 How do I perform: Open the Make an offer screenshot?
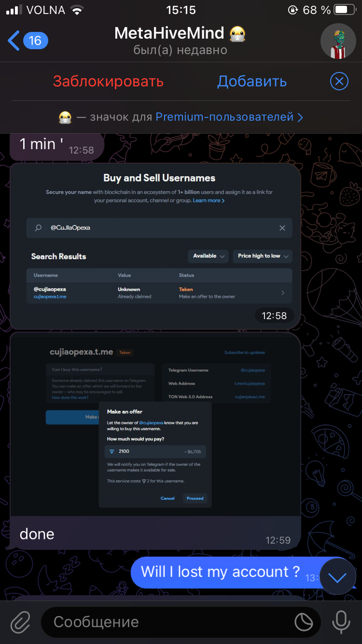coord(155,424)
